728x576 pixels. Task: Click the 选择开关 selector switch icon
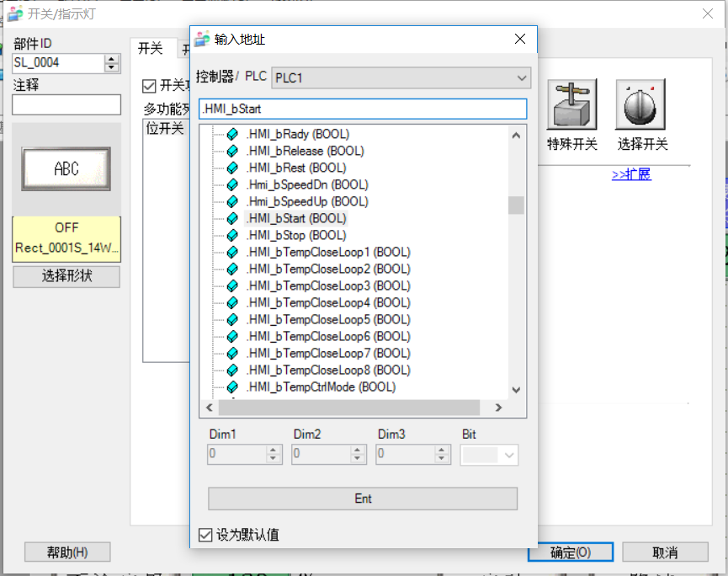640,104
